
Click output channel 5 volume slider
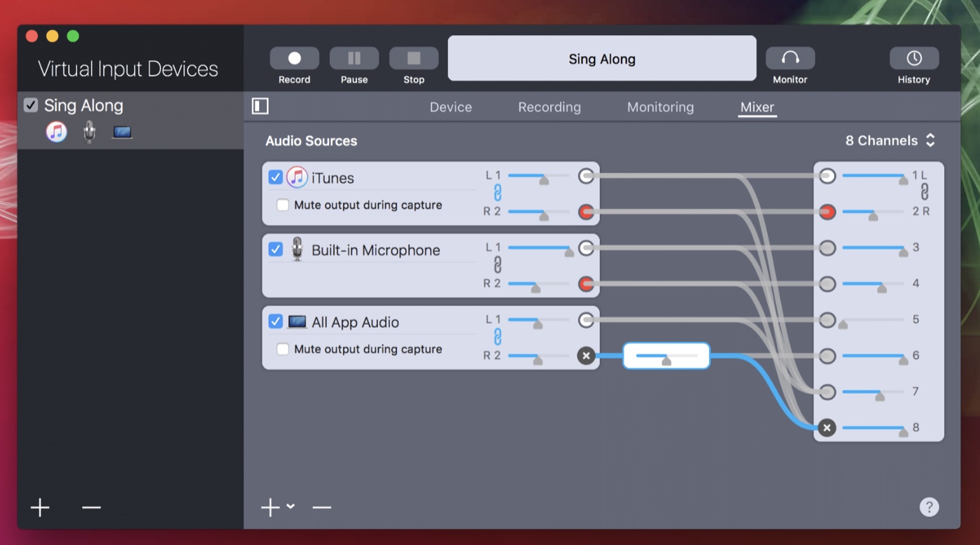point(873,320)
